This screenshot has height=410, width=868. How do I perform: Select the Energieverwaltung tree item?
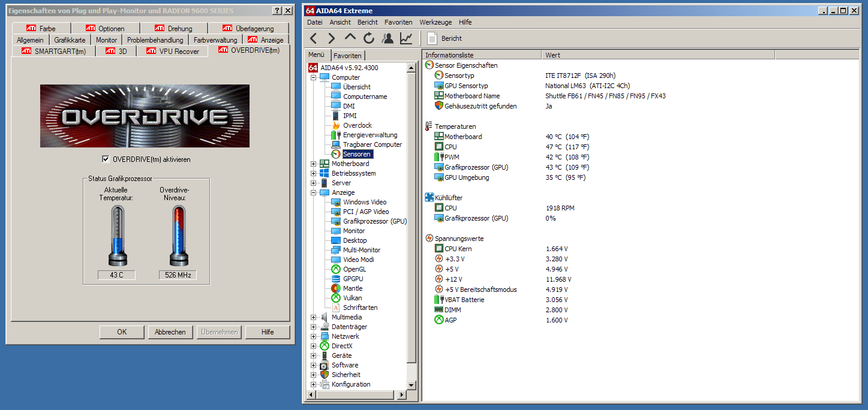[x=370, y=135]
